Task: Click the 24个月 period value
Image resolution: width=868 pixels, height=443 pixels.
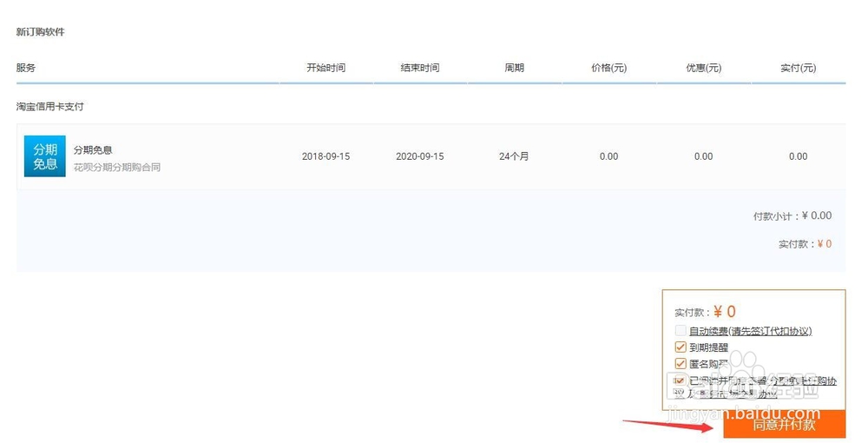Action: pos(514,156)
